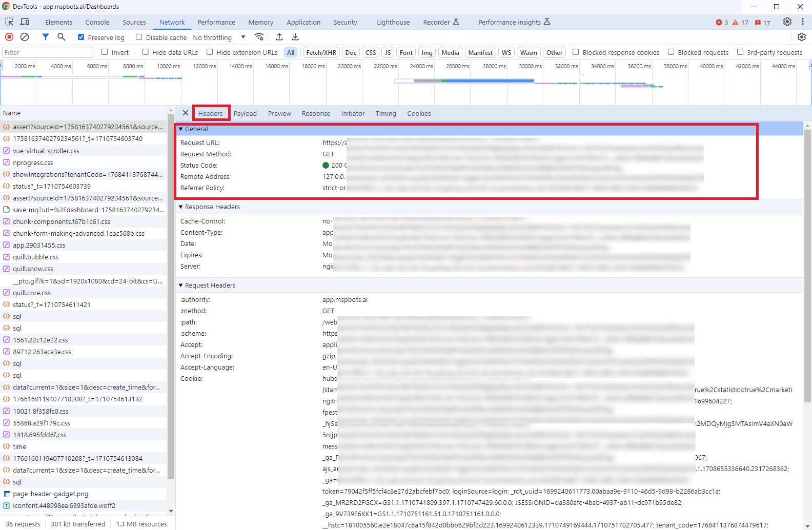Close the request details pane
Viewport: 812px width, 530px height.
(x=186, y=113)
